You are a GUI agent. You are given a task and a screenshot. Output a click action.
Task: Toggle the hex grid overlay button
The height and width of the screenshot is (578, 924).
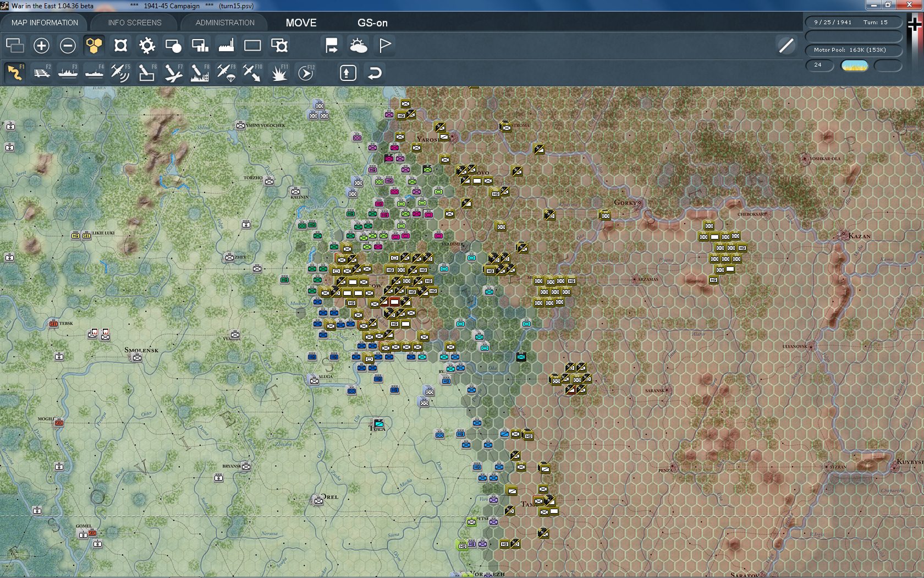(x=94, y=45)
